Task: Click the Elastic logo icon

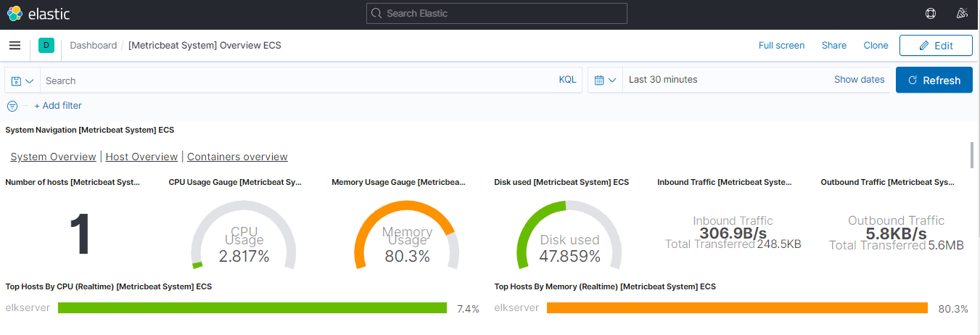Action: (15, 13)
